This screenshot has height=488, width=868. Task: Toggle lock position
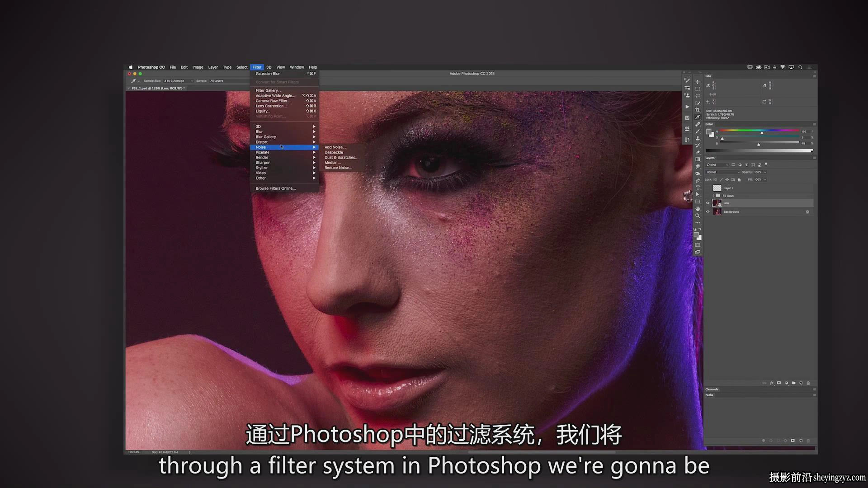click(x=727, y=180)
